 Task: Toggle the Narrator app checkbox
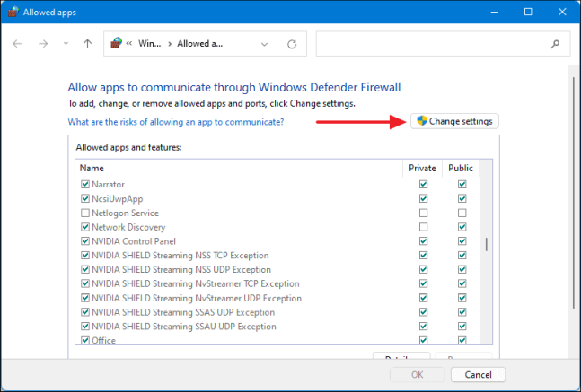(85, 184)
